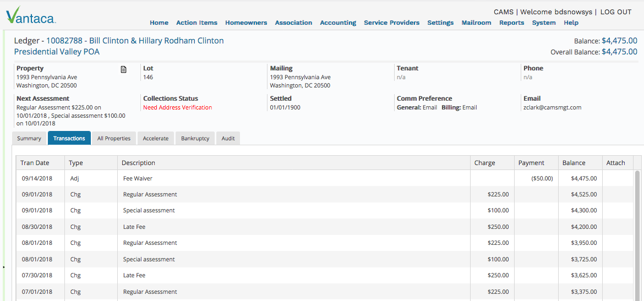Open the Home menu
This screenshot has width=644, height=301.
(159, 23)
